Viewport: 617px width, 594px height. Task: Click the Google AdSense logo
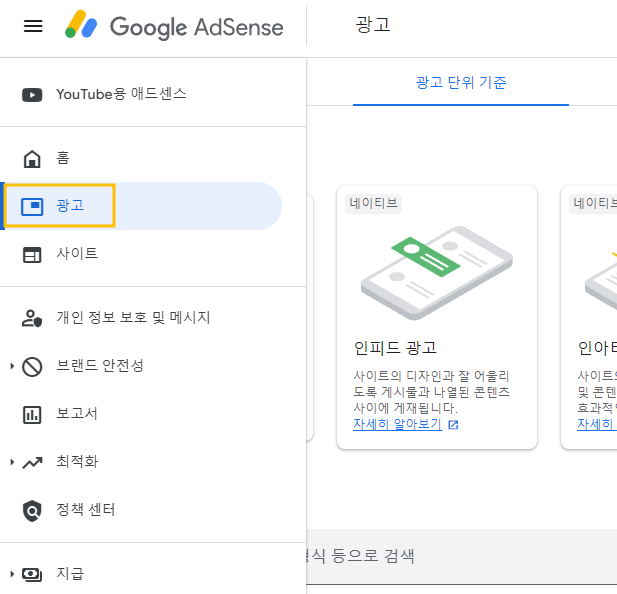click(174, 26)
